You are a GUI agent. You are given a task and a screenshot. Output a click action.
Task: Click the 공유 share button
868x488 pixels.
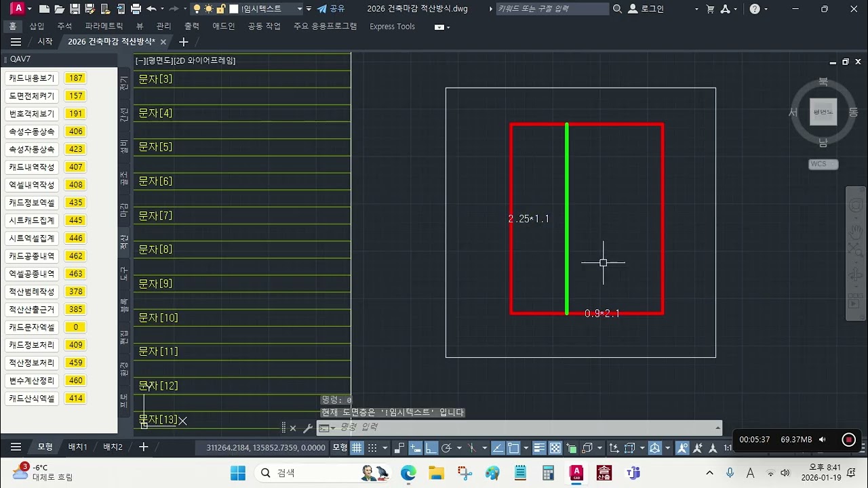(x=331, y=9)
